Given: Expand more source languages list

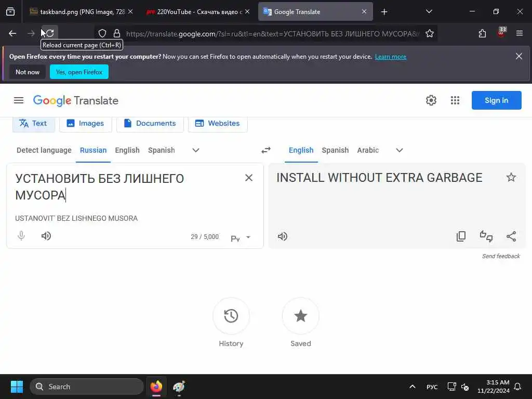Looking at the screenshot, I should pyautogui.click(x=196, y=150).
